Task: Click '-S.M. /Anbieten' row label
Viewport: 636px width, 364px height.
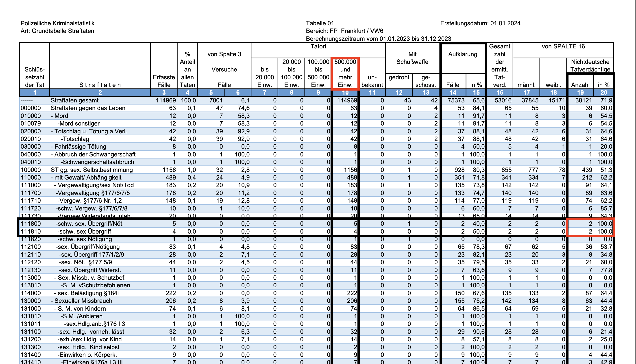Action: click(x=82, y=316)
